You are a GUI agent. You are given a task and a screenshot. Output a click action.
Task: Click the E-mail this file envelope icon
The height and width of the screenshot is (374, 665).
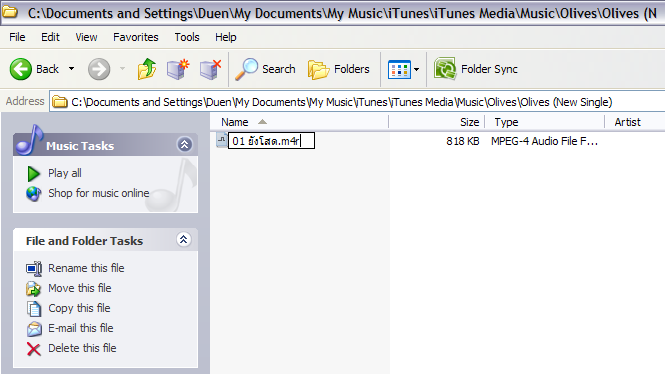34,329
